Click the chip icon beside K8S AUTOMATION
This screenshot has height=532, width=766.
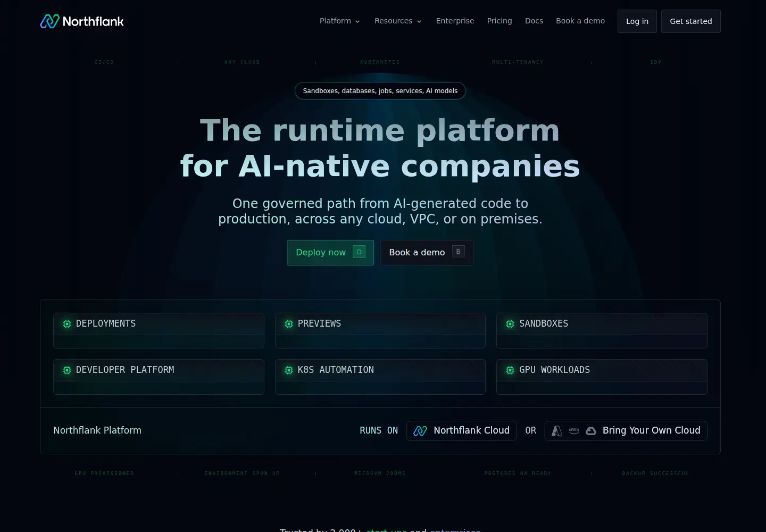(x=289, y=370)
